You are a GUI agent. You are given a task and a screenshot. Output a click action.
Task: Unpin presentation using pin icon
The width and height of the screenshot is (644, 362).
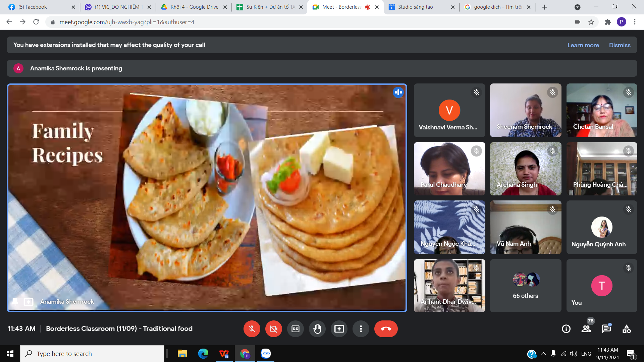pyautogui.click(x=15, y=302)
